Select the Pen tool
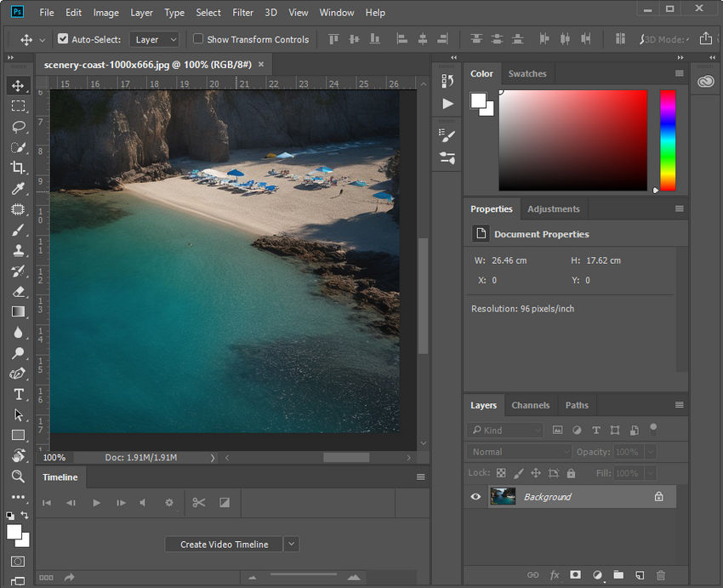723x588 pixels. pos(18,374)
